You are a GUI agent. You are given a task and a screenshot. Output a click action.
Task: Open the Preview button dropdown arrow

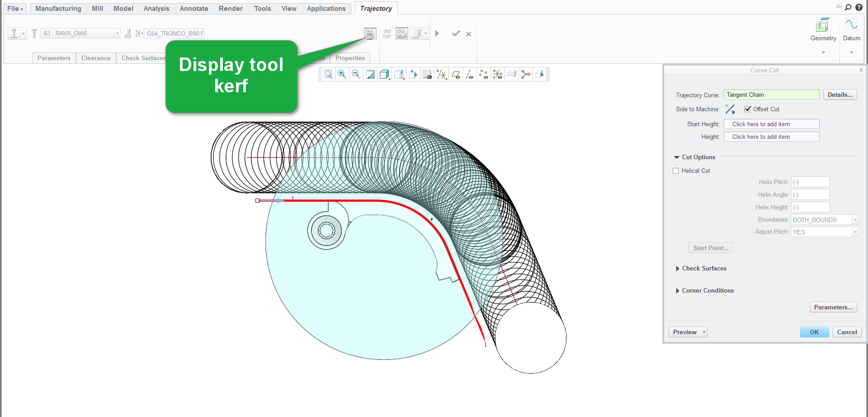coord(704,332)
